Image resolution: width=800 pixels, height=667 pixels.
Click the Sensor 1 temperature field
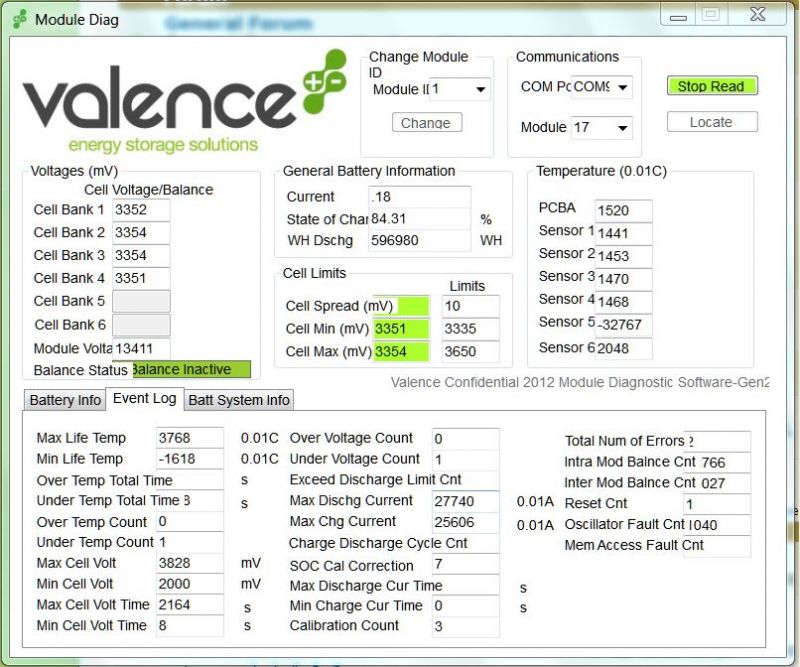(x=623, y=233)
